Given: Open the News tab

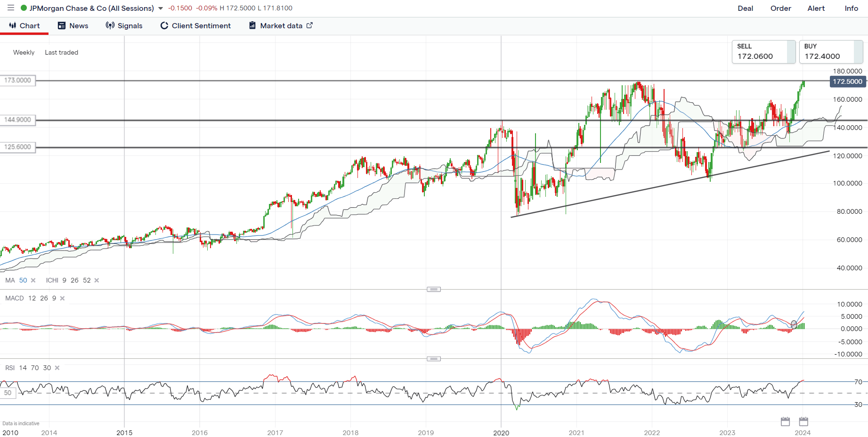Looking at the screenshot, I should (73, 26).
